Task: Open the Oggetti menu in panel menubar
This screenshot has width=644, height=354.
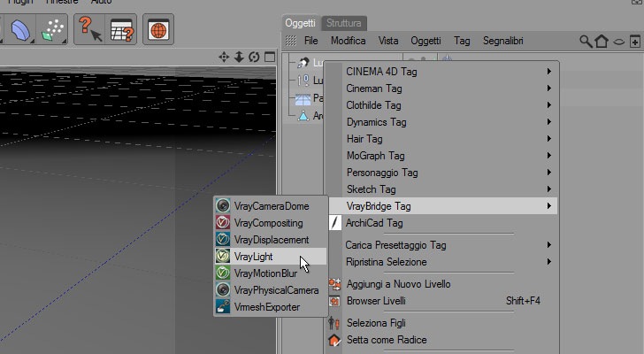Action: click(x=425, y=41)
